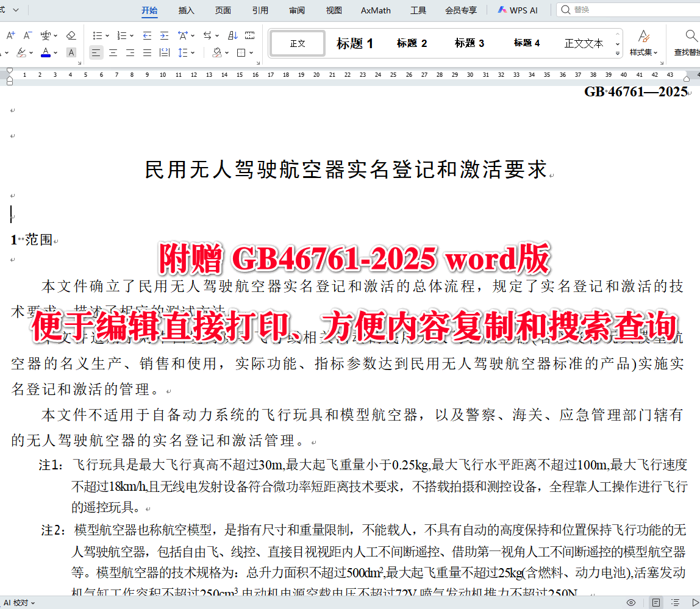Open the font color dropdown arrow
Viewport: 700px width, 609px height.
(x=55, y=52)
